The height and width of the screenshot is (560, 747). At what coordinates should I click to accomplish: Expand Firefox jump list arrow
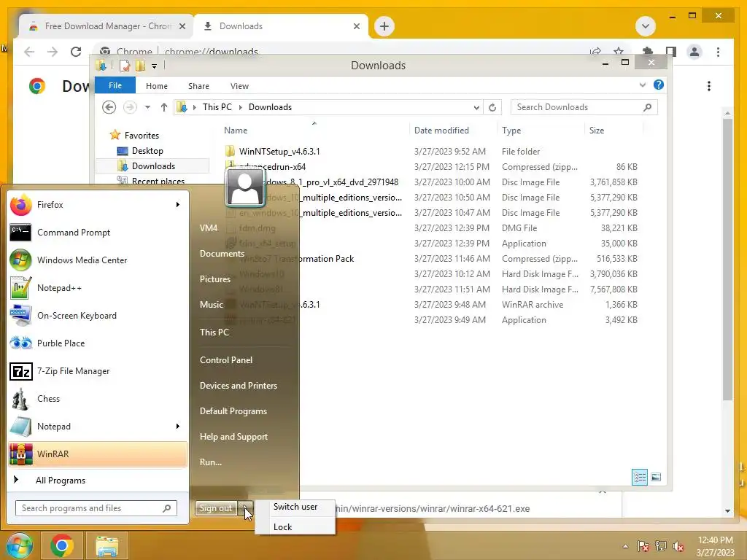[x=178, y=205]
